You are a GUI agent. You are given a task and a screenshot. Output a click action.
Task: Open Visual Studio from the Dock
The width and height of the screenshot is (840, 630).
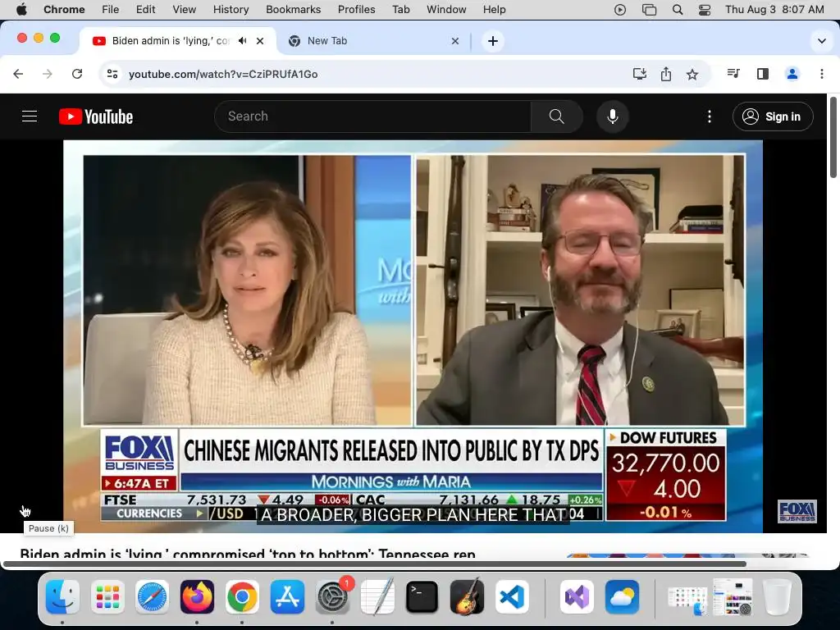577,596
